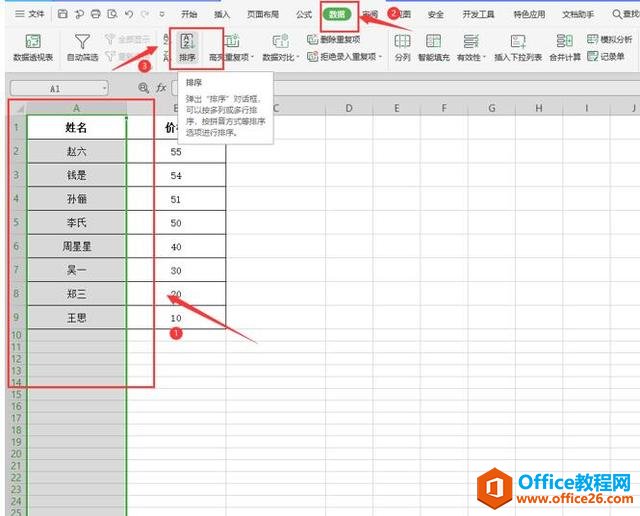Select column F header
Image resolution: width=640 pixels, height=516 pixels.
(444, 108)
